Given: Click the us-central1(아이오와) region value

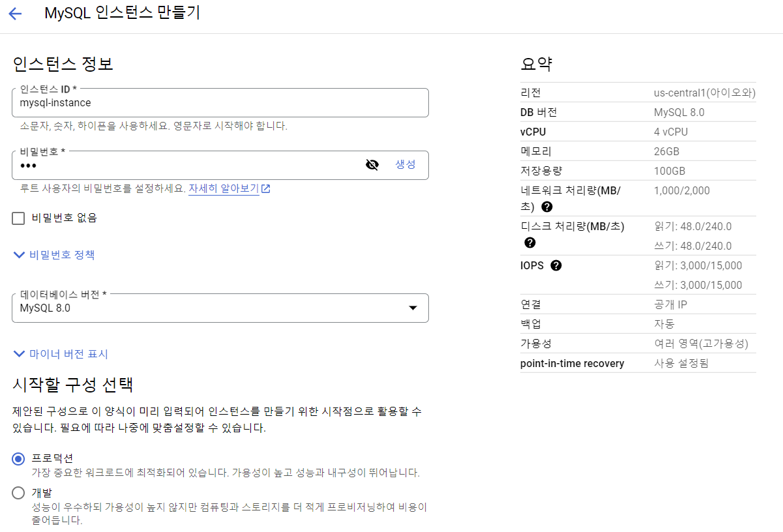Looking at the screenshot, I should click(x=704, y=93).
